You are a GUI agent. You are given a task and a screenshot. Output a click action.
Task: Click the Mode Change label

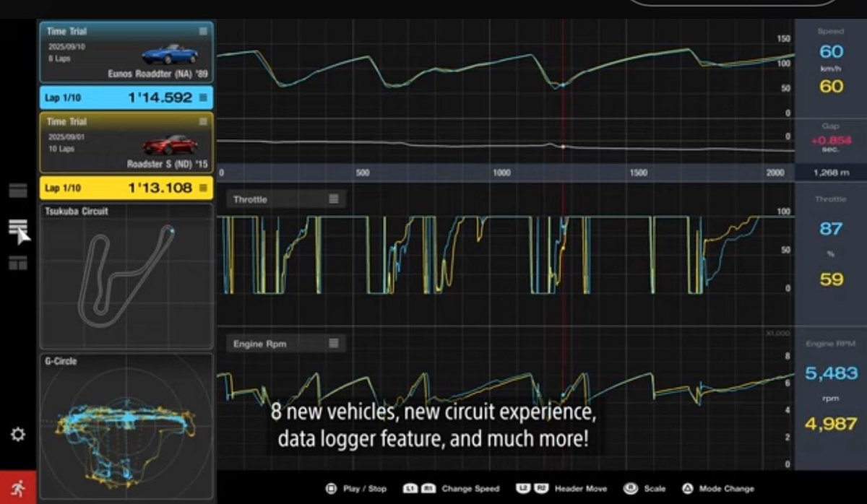(726, 489)
